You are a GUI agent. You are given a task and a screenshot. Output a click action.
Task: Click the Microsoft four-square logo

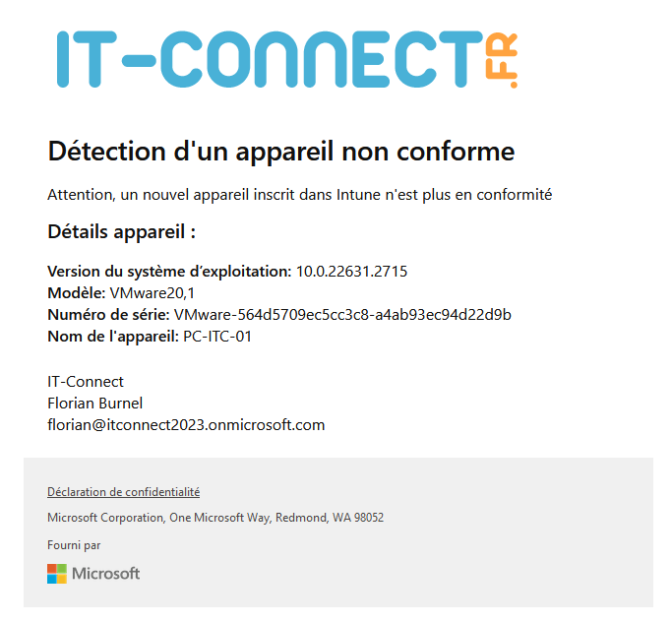pyautogui.click(x=57, y=573)
